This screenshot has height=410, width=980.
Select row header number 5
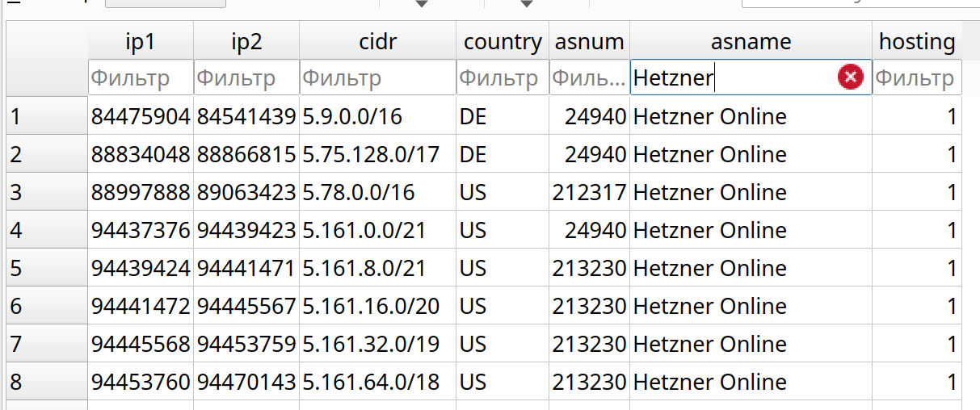coord(47,268)
